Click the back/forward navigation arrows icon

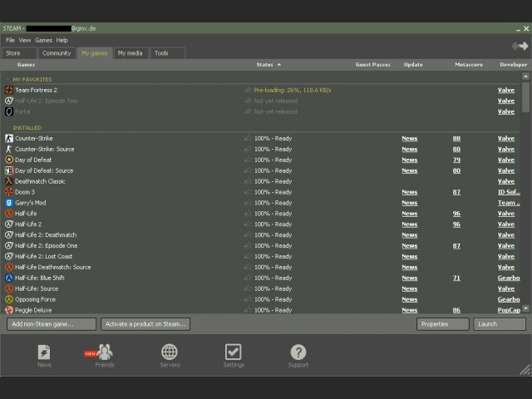click(520, 46)
